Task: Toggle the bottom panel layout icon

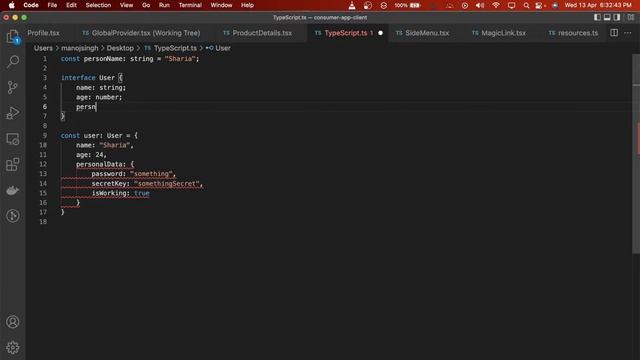Action: [607, 17]
